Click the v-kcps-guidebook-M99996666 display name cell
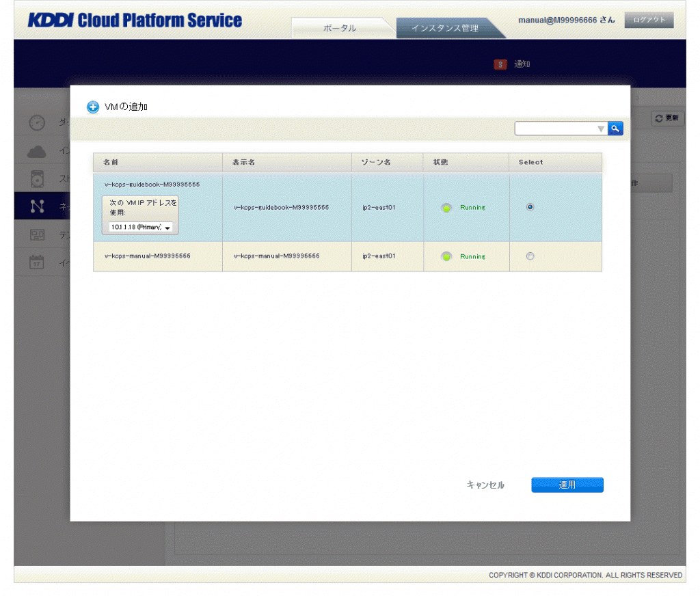This screenshot has width=700, height=596. coord(287,208)
